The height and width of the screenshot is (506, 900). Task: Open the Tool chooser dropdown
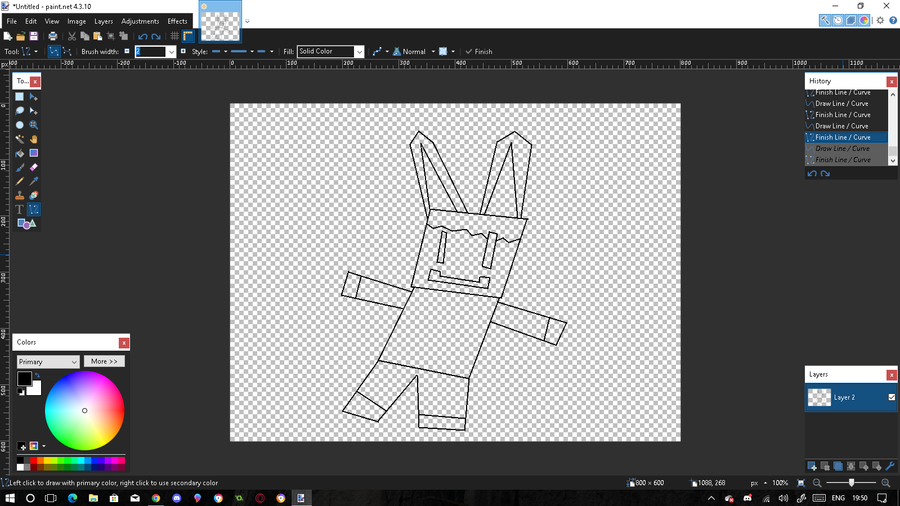(x=30, y=52)
